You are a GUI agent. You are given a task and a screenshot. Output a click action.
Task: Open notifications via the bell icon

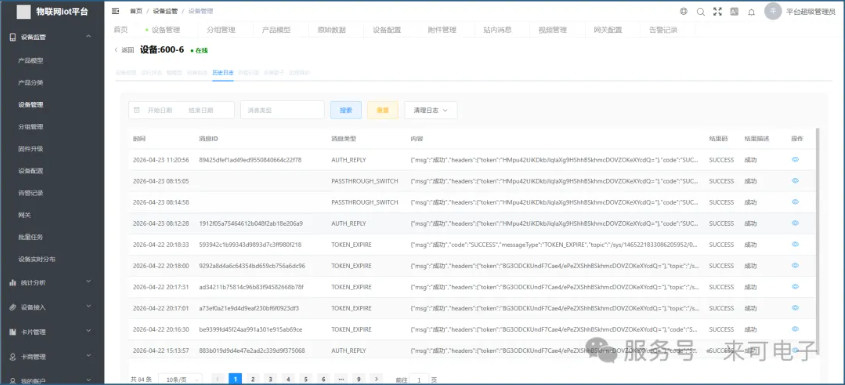point(751,12)
